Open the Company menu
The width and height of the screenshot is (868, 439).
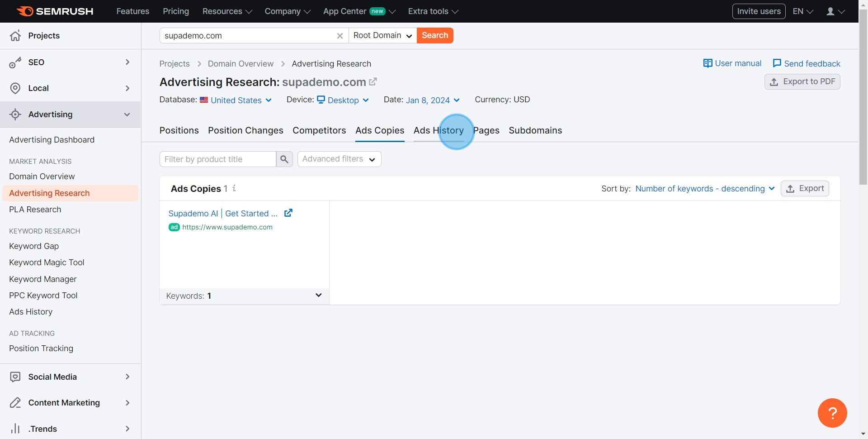click(288, 11)
